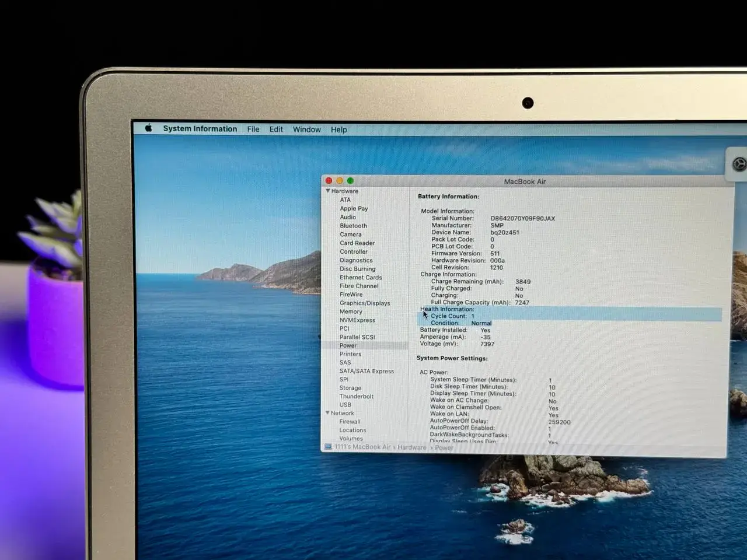
Task: Select PCI in the sidebar
Action: click(344, 328)
